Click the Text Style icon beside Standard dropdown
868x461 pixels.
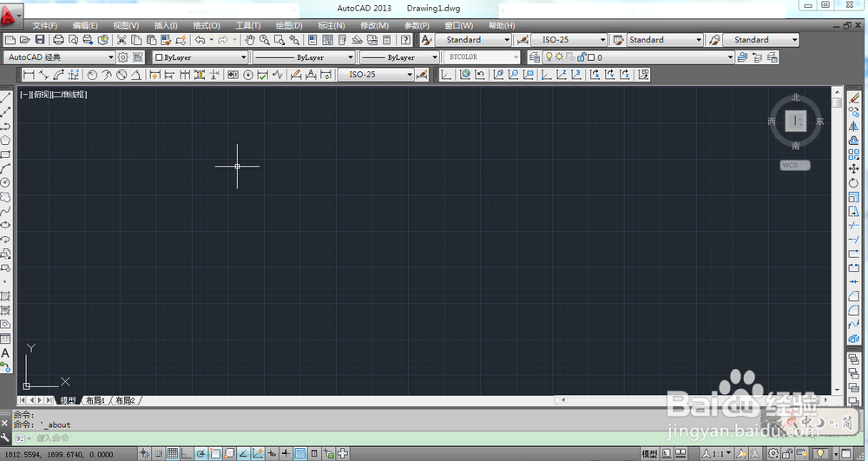click(x=426, y=40)
